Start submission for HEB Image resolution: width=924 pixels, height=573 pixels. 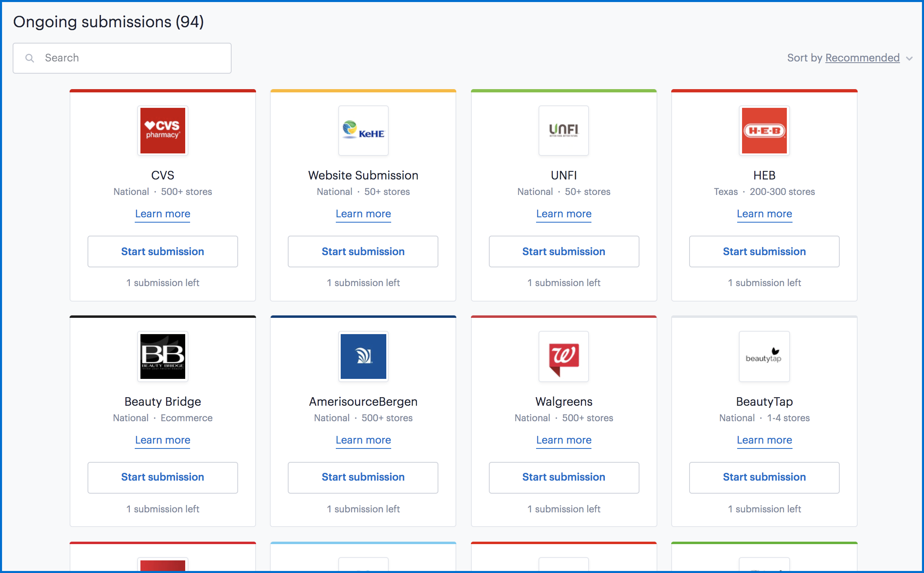764,252
